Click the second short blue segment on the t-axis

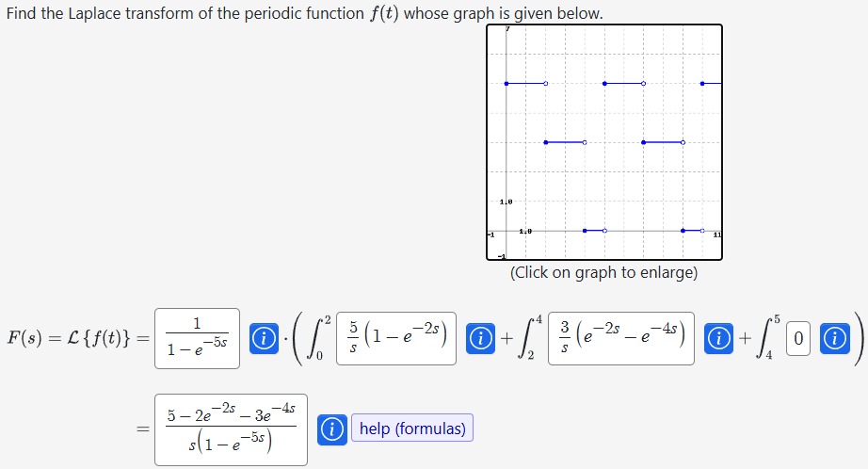pos(693,231)
